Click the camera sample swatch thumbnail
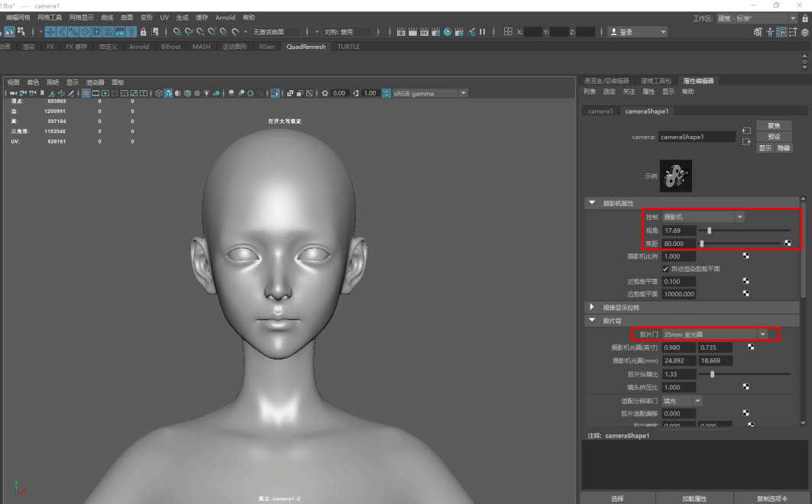Image resolution: width=812 pixels, height=504 pixels. coord(675,176)
